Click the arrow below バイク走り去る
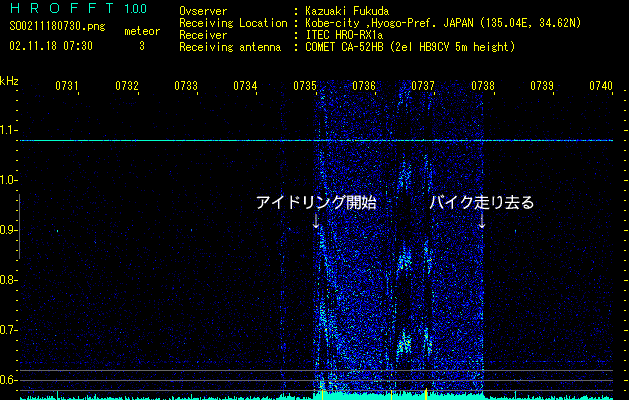Screen dimensions: 629x400 (x=481, y=221)
